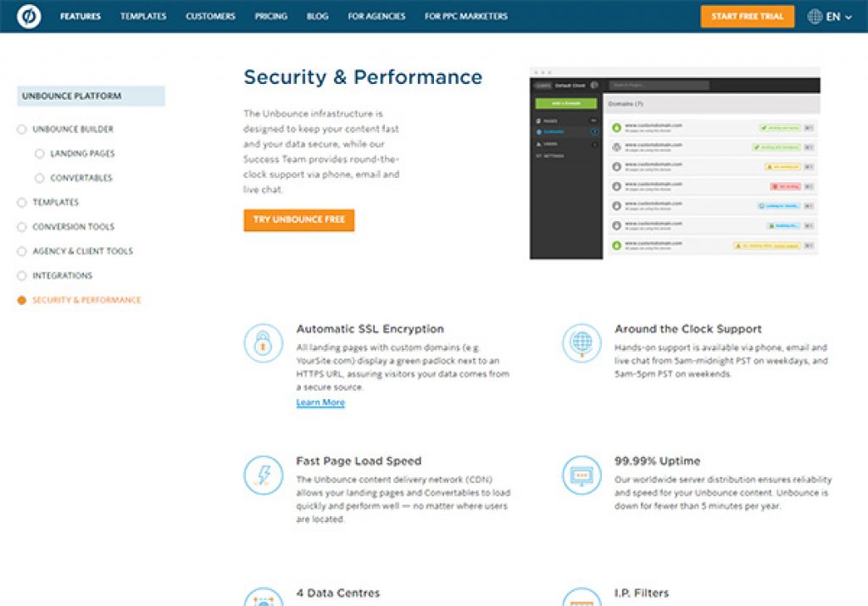Click the SSL encryption padlock icon
Screen dimensions: 868x606
(x=263, y=343)
